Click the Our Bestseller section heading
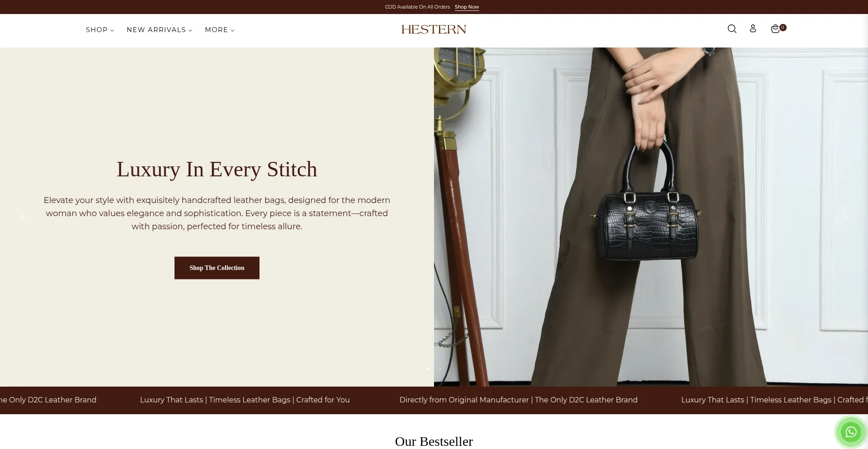 (434, 441)
